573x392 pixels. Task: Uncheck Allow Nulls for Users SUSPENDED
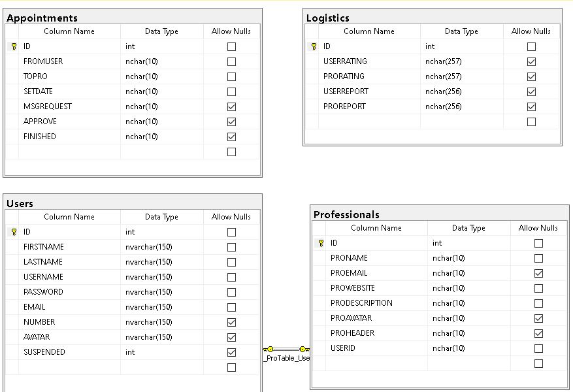231,353
